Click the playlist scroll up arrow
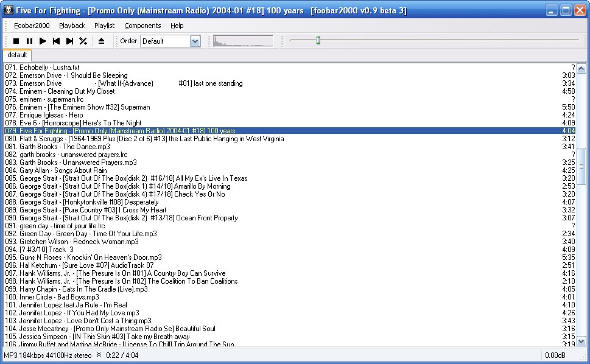 point(581,68)
